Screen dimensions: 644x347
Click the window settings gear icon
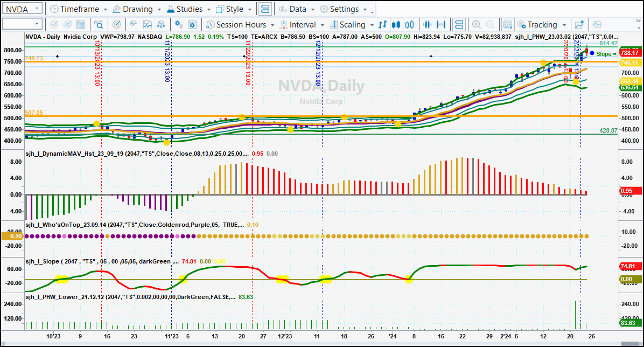192,25
